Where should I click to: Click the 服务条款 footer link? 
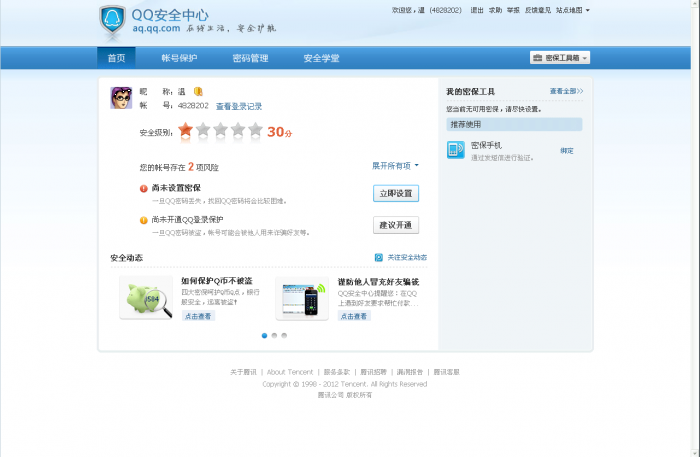[337, 372]
